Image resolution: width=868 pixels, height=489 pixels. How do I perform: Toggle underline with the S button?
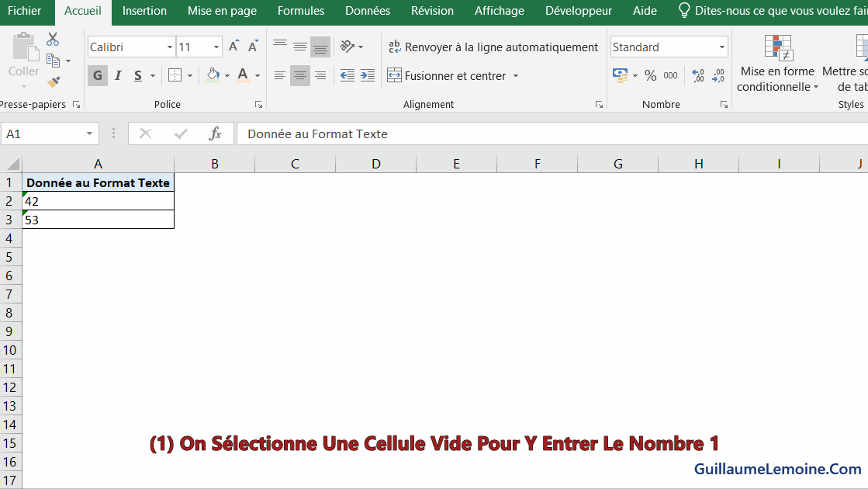point(137,75)
